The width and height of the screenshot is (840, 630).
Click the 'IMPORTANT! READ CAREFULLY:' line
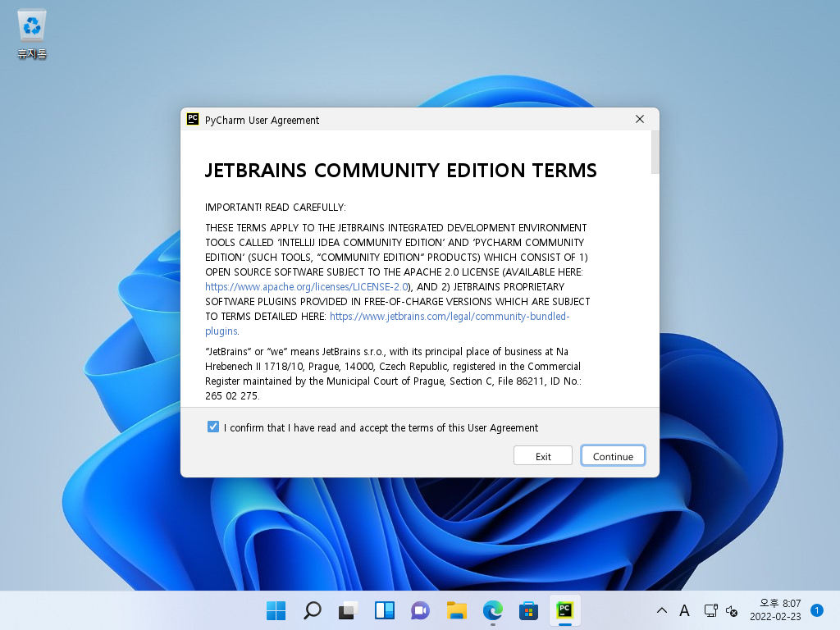click(276, 208)
